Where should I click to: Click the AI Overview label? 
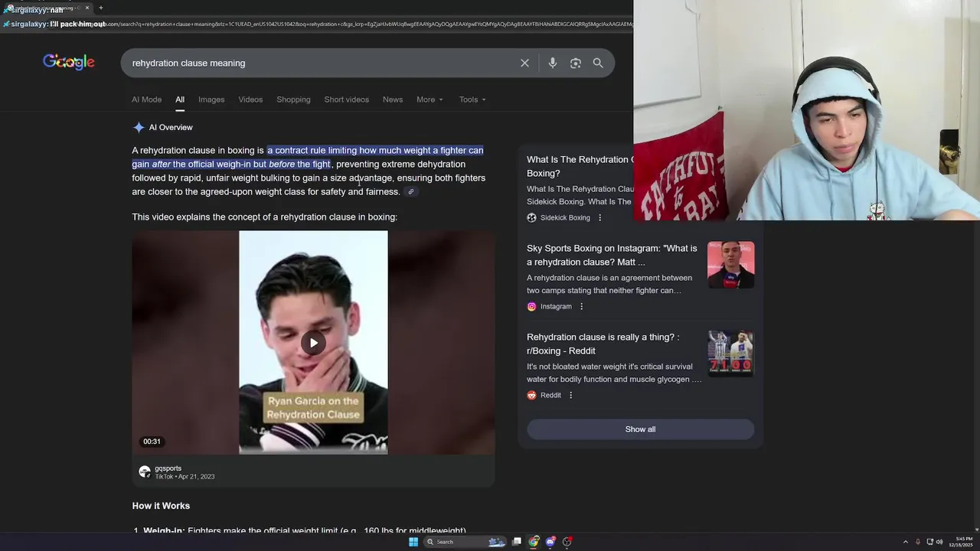pos(171,127)
